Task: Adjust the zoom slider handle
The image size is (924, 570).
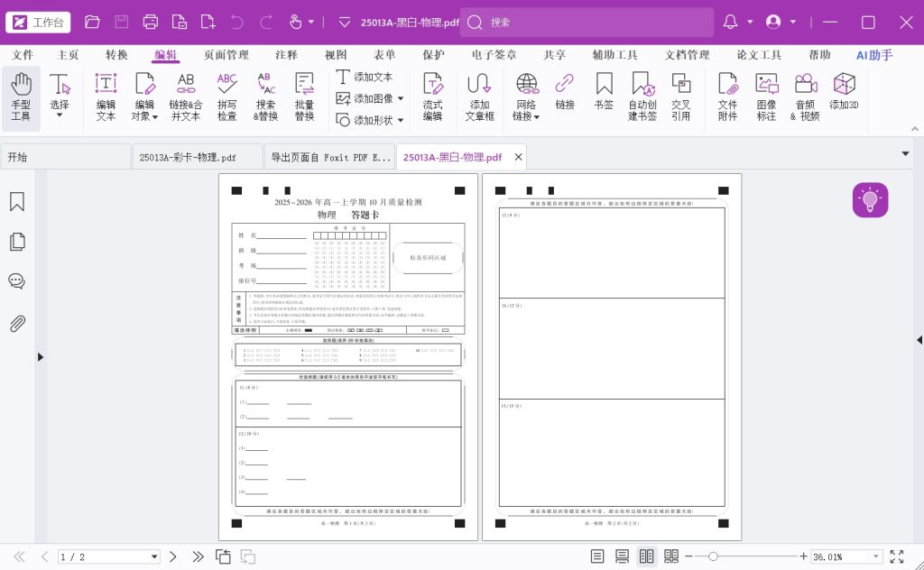Action: [713, 556]
